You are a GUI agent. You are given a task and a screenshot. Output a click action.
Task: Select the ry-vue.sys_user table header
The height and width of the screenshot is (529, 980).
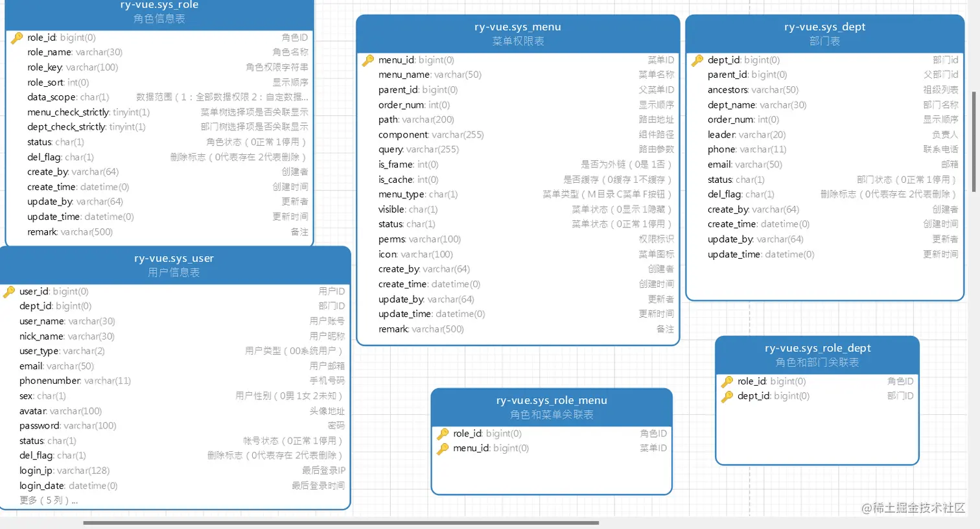pos(174,264)
